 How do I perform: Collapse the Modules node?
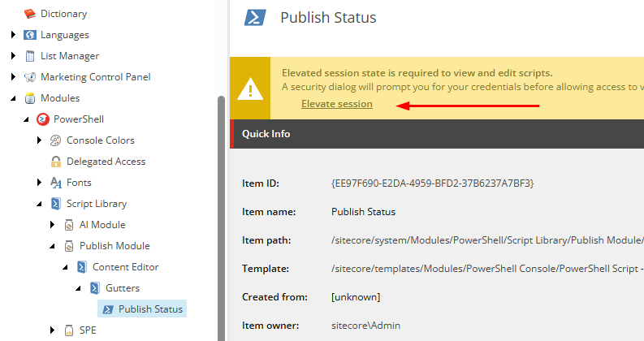pyautogui.click(x=13, y=98)
